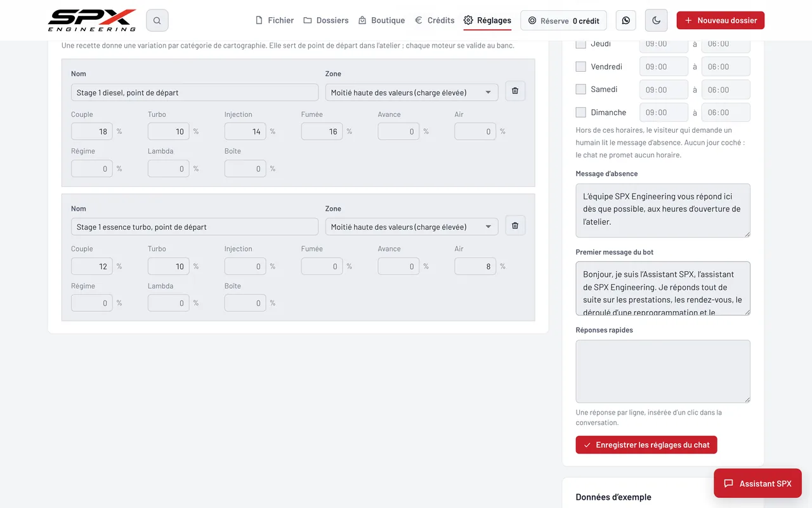812x508 pixels.
Task: Edit the Stage 1 essence turbo name field
Action: pos(195,227)
